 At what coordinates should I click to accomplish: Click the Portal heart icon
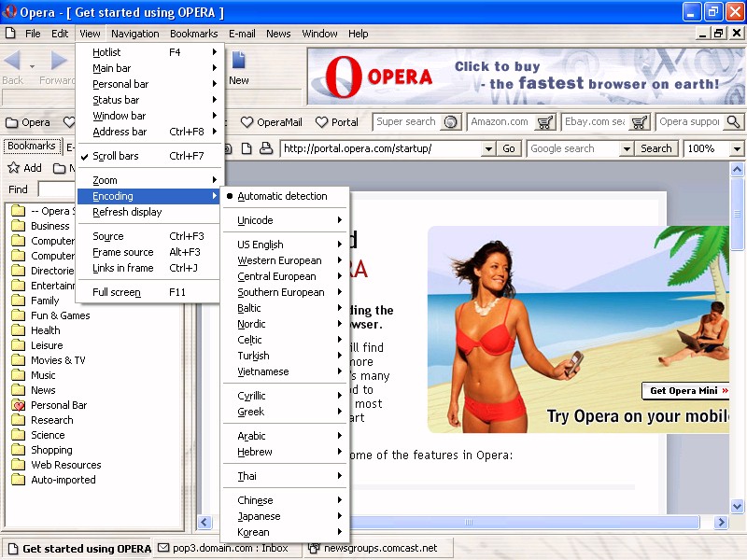pyautogui.click(x=321, y=122)
